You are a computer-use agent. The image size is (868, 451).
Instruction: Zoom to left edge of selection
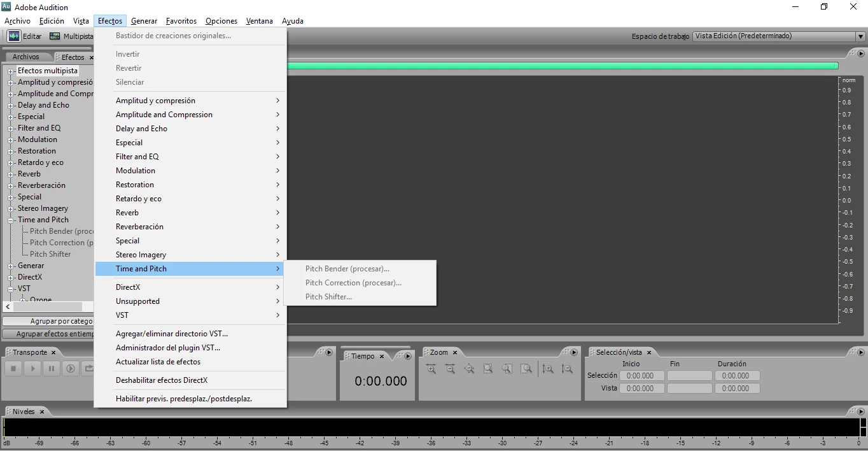click(507, 368)
